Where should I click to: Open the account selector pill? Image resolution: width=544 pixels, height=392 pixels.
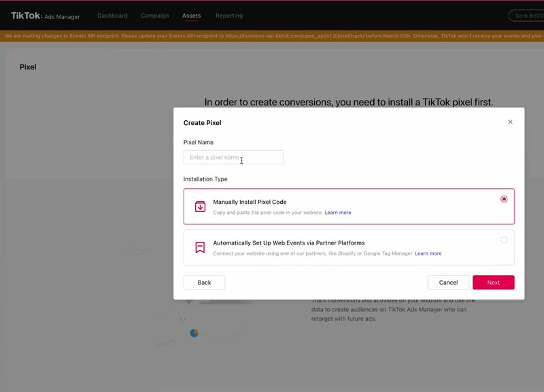point(526,16)
